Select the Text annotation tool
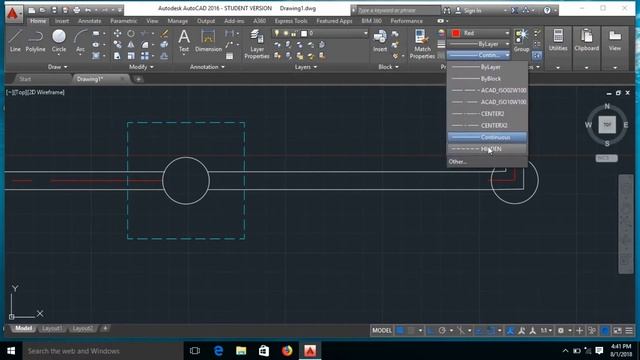640x360 pixels. 184,41
